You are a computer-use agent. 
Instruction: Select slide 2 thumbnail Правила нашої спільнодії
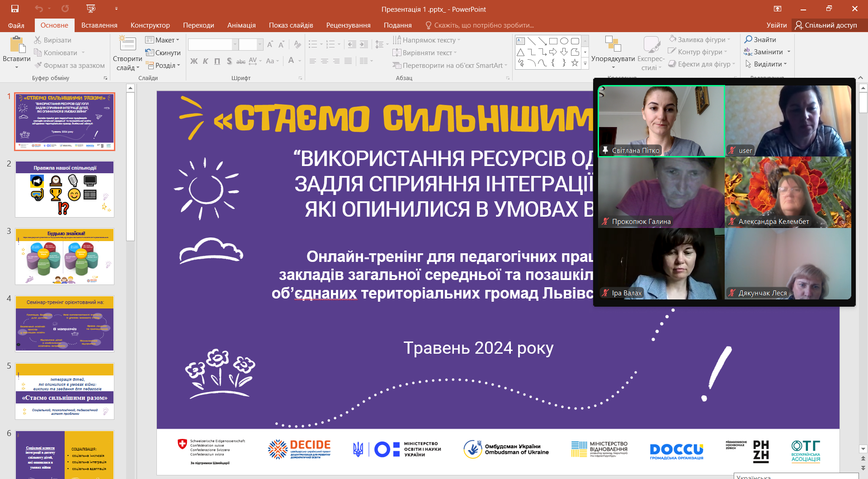65,189
